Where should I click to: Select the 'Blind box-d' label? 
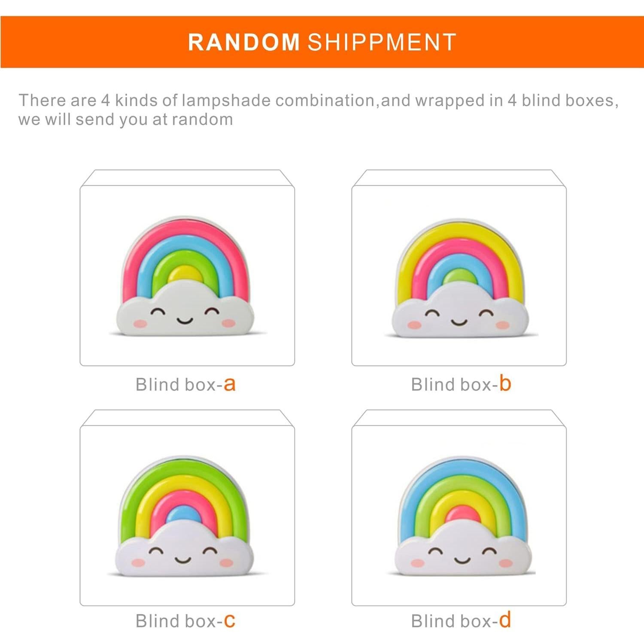tap(461, 620)
